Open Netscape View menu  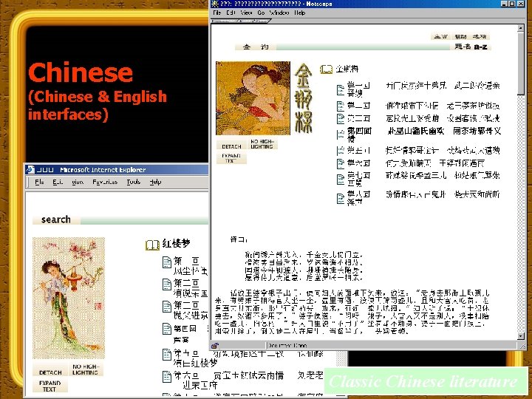point(246,13)
